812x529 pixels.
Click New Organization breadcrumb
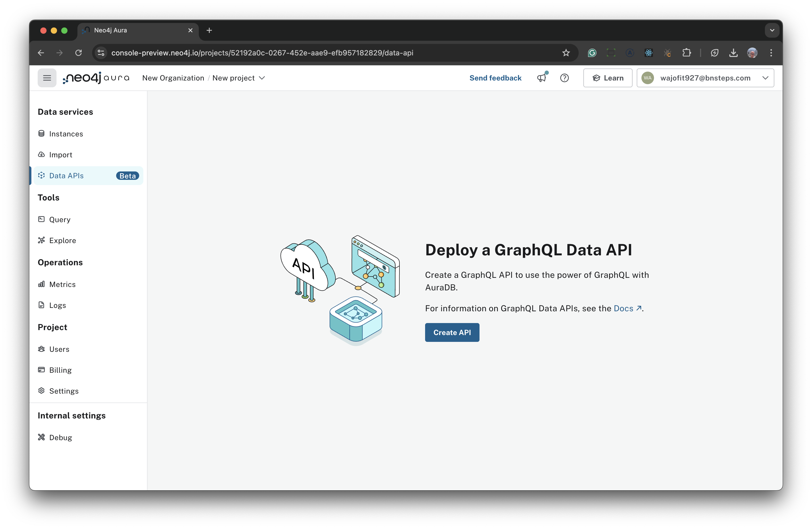(173, 78)
